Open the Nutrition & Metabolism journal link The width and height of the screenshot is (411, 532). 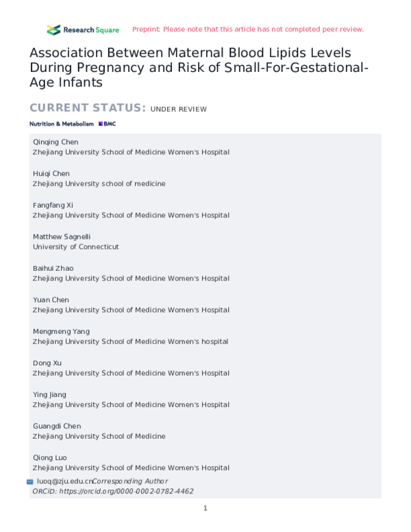[x=62, y=124]
